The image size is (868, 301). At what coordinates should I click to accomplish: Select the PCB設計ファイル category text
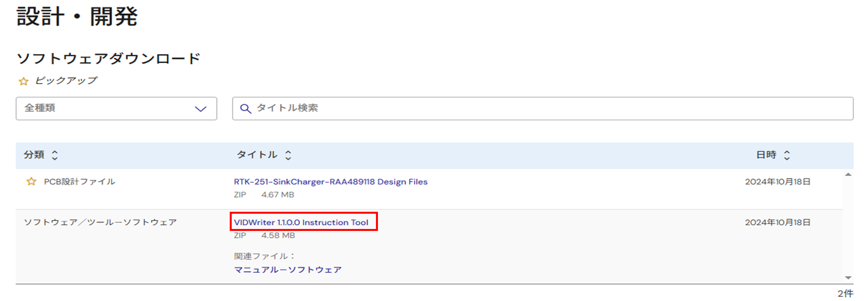pos(79,182)
